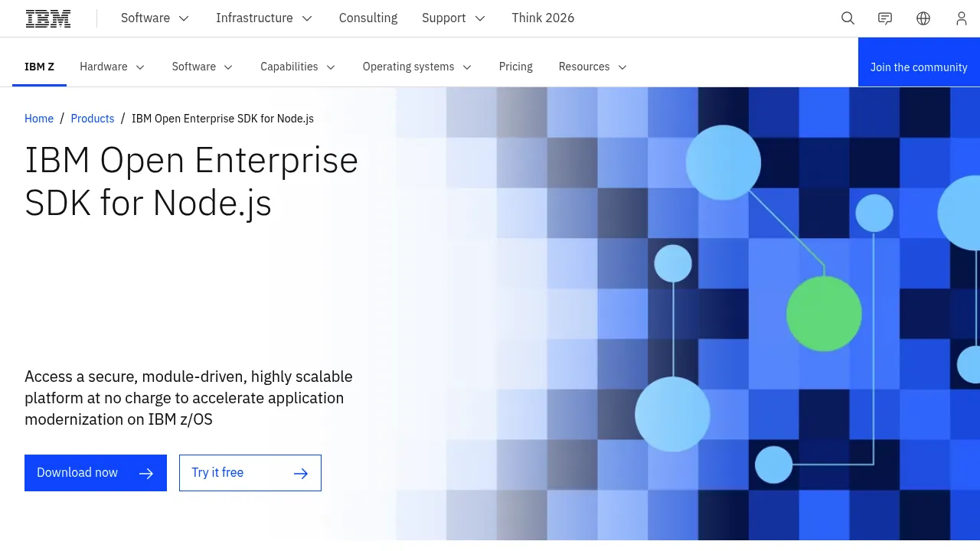Open the search magnifier icon
This screenshot has width=980, height=551.
(848, 18)
